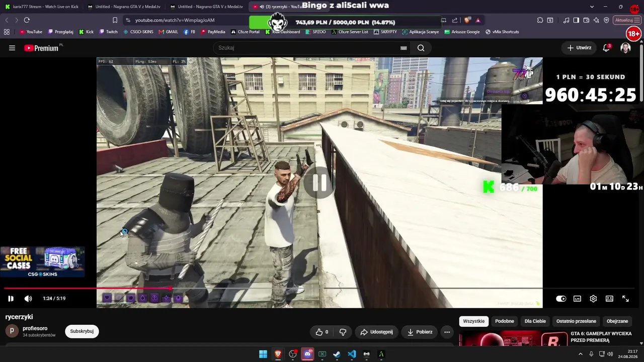
Task: Open YouTube notifications bell
Action: pyautogui.click(x=606, y=48)
